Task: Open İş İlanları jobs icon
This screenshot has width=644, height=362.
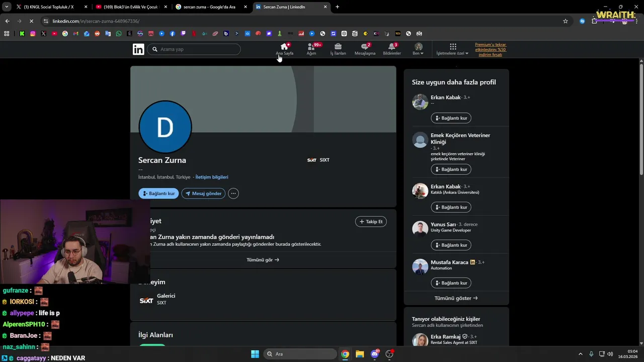Action: click(x=338, y=49)
